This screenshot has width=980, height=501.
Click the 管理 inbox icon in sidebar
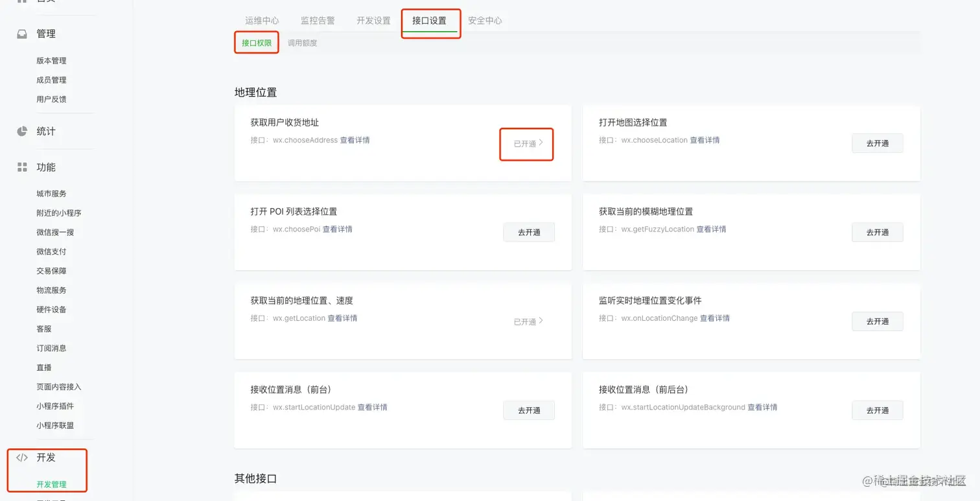22,34
